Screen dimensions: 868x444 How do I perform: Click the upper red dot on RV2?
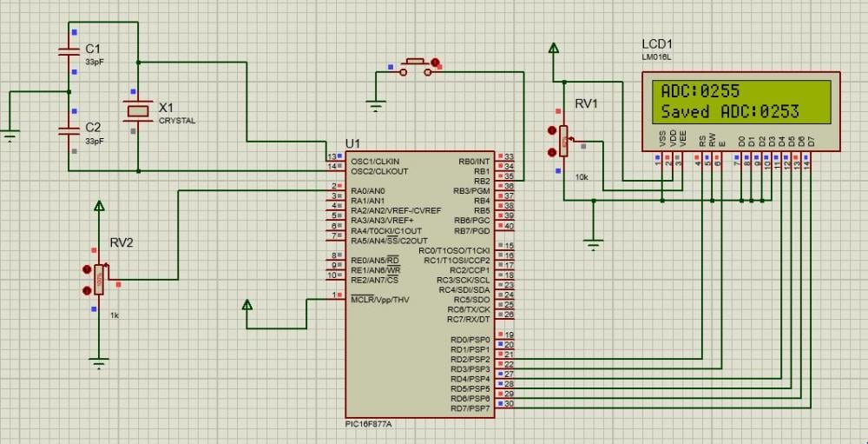[86, 270]
